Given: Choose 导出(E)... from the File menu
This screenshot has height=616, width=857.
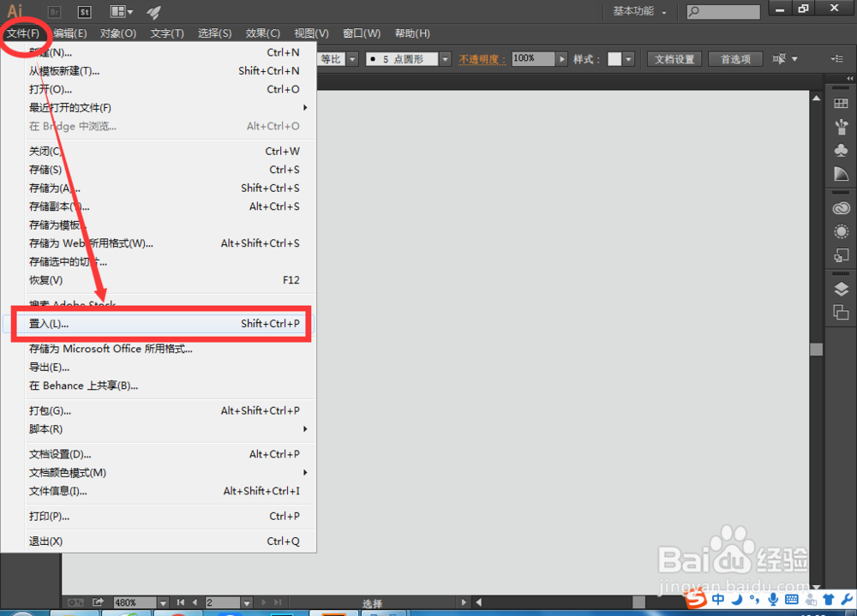Looking at the screenshot, I should [x=159, y=367].
